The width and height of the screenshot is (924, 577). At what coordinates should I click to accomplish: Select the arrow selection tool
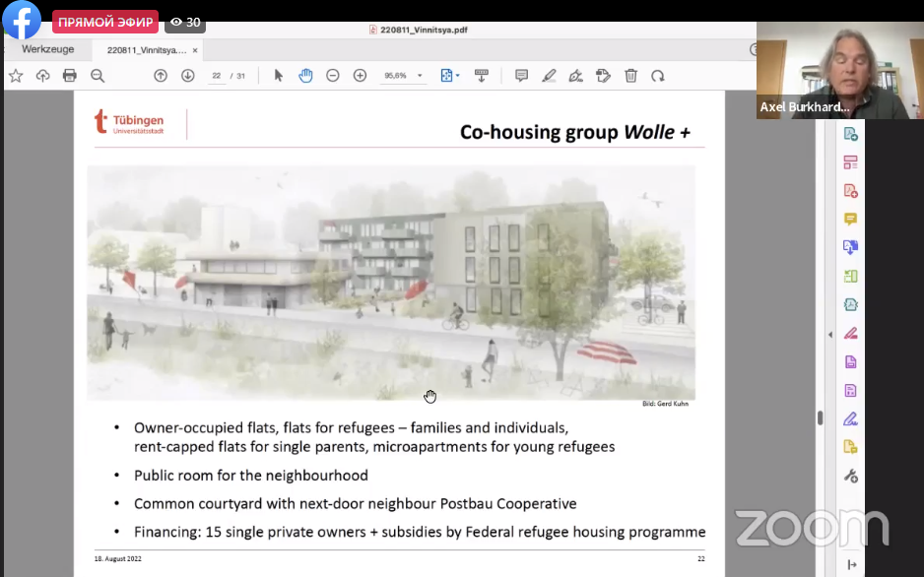pos(279,76)
